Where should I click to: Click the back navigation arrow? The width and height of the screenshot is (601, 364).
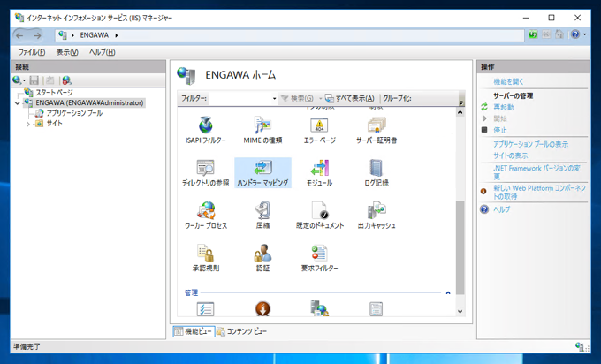(x=20, y=35)
